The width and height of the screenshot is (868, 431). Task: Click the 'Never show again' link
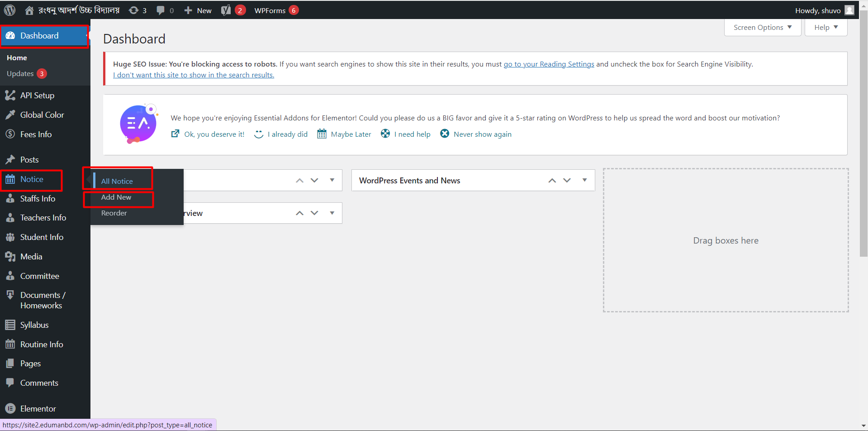pyautogui.click(x=482, y=134)
